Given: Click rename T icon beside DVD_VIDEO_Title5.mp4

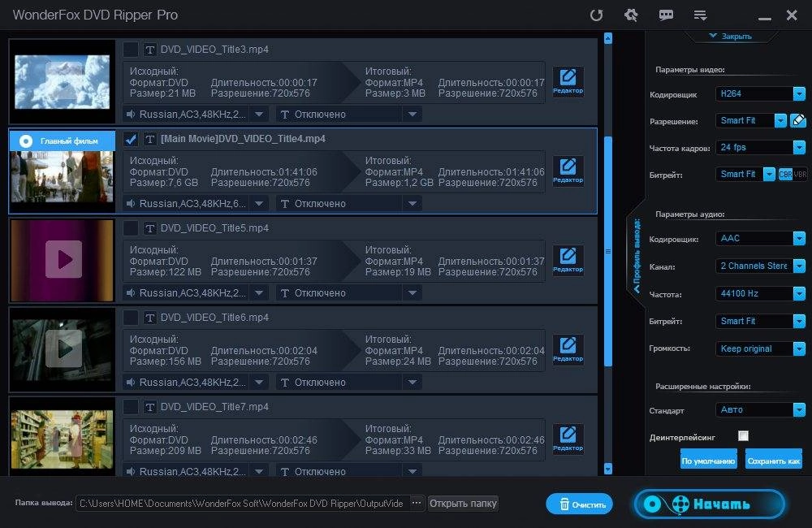Looking at the screenshot, I should click(149, 228).
